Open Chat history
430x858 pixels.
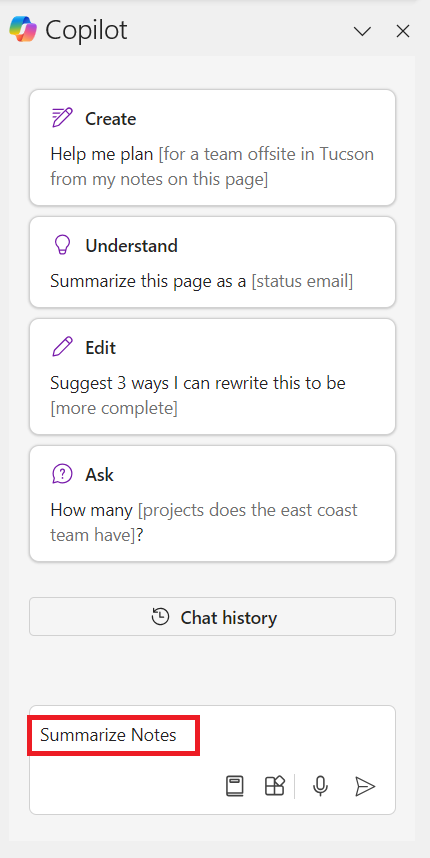(x=212, y=617)
